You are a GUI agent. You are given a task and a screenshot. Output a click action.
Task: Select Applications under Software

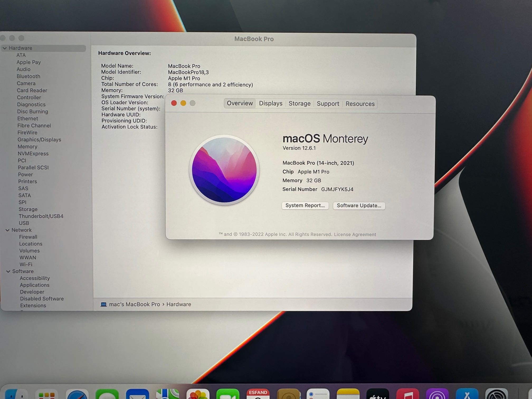(35, 285)
